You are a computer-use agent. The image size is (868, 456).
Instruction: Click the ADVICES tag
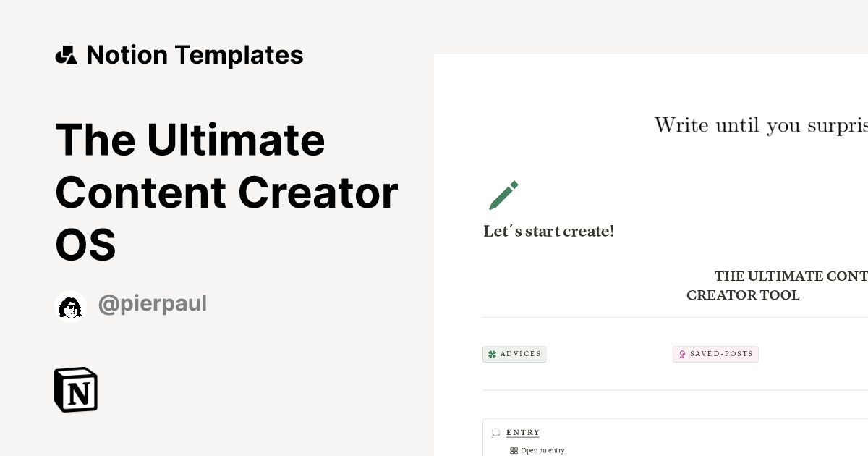514,354
